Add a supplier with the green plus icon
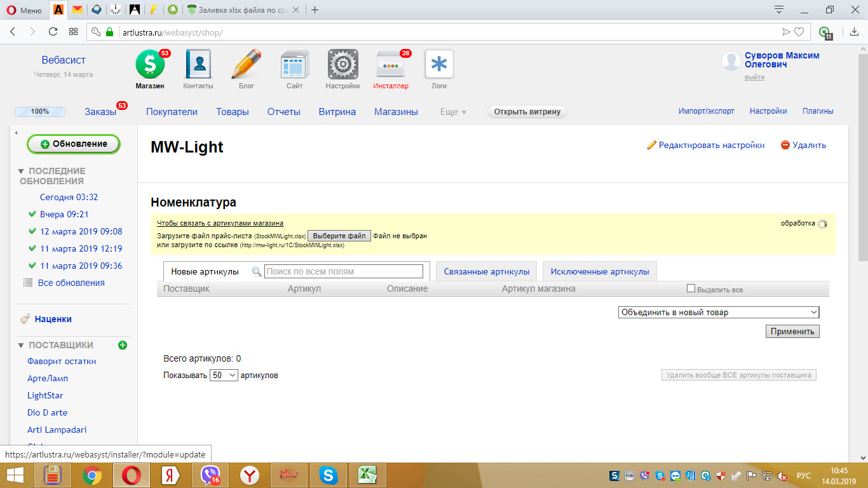 tap(123, 345)
